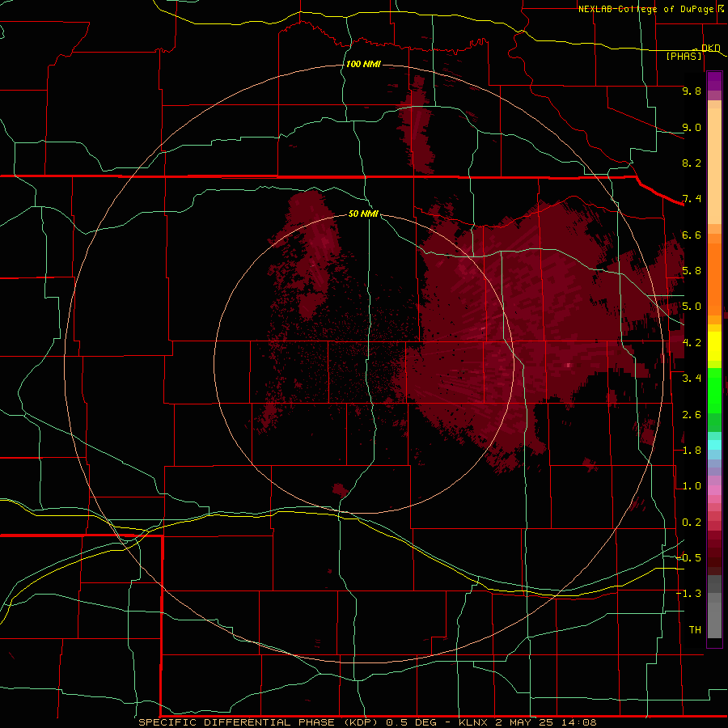Screen dimensions: 728x728
Task: Click the 4.2 legend value
Action: click(x=692, y=343)
